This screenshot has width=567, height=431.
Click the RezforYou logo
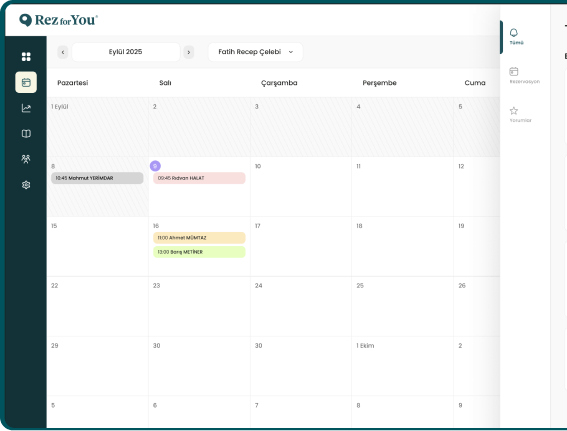58,20
